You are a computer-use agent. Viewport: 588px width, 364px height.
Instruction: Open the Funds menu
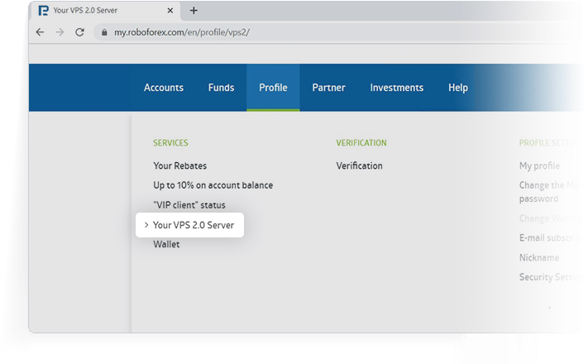(222, 88)
